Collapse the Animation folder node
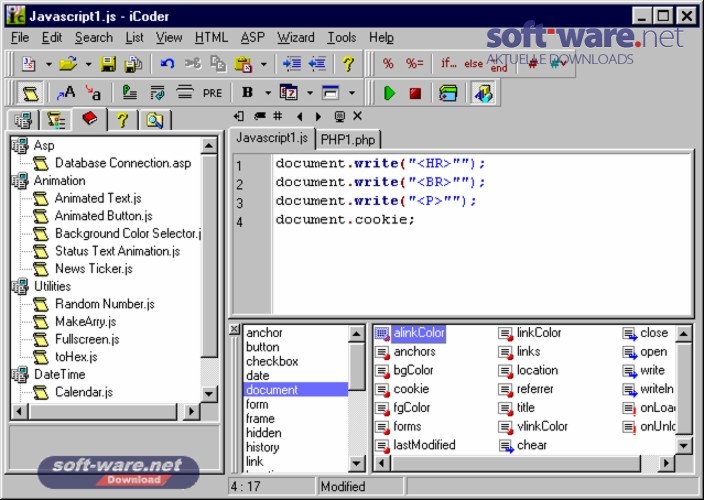Viewport: 704px width, 500px height. [20, 181]
